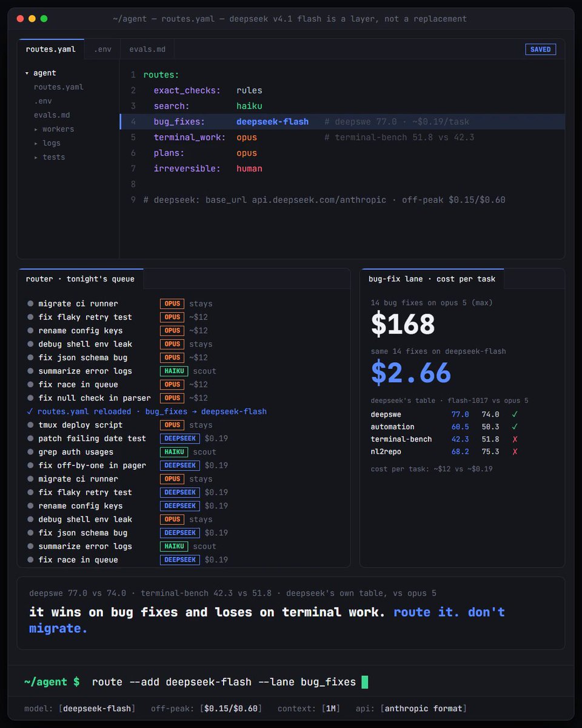
Task: Select the router tonight's queue panel tab
Action: (x=80, y=279)
